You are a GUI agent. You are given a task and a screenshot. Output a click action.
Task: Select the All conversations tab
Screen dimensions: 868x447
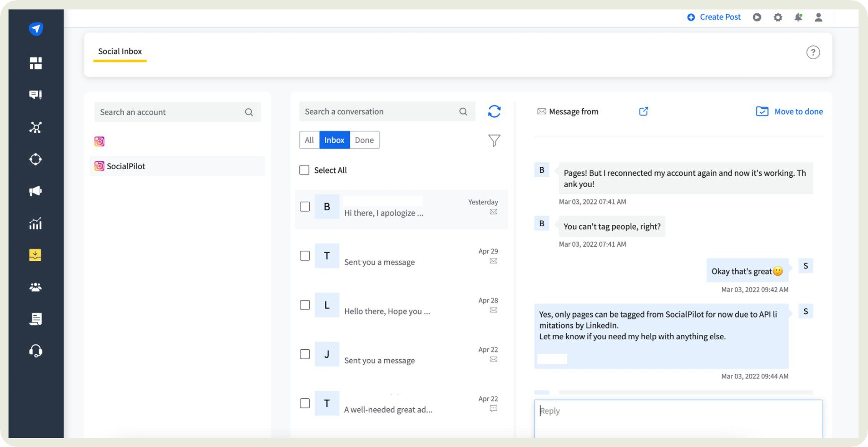[309, 140]
